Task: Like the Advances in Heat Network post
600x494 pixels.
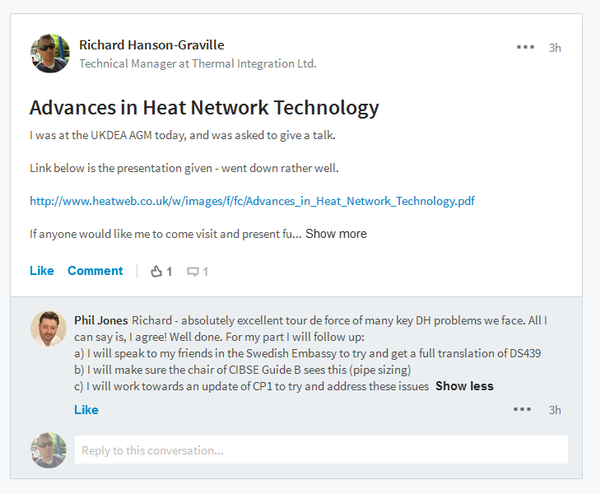Action: coord(42,271)
